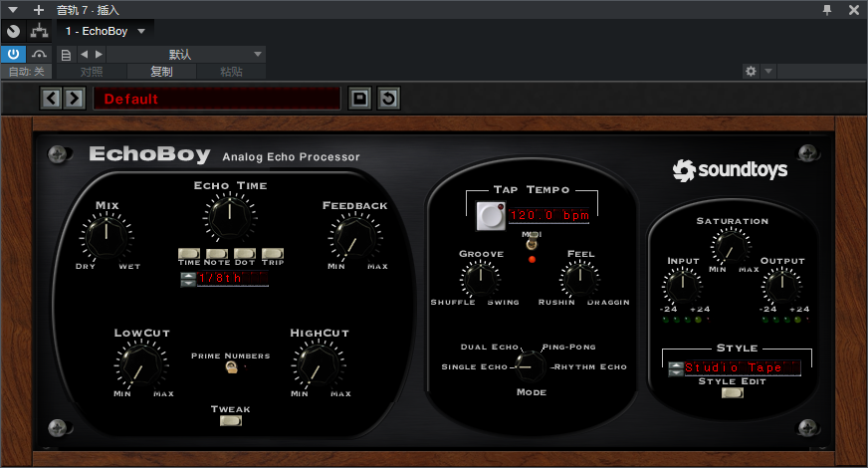Click the 复制 copy button
Viewport: 868px width, 468px height.
click(161, 72)
